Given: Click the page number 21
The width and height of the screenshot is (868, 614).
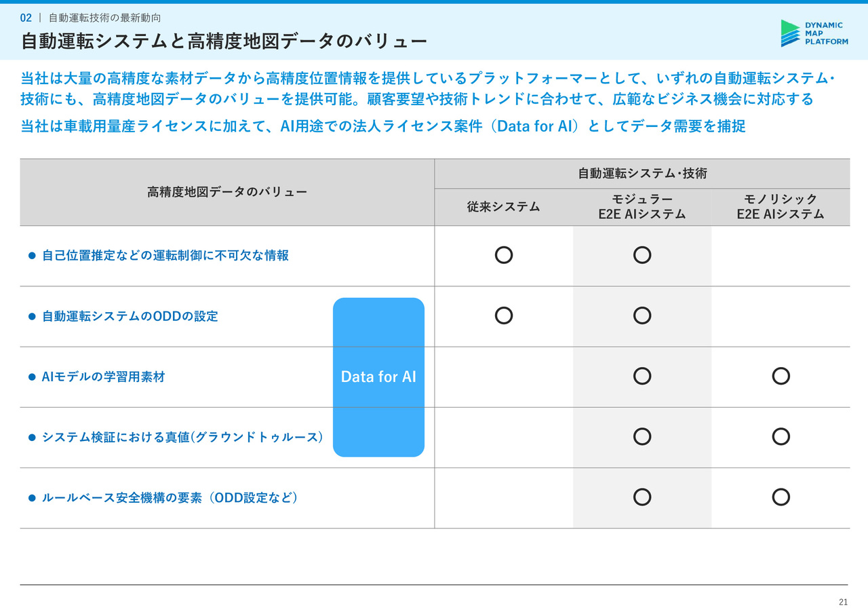Looking at the screenshot, I should [x=843, y=602].
